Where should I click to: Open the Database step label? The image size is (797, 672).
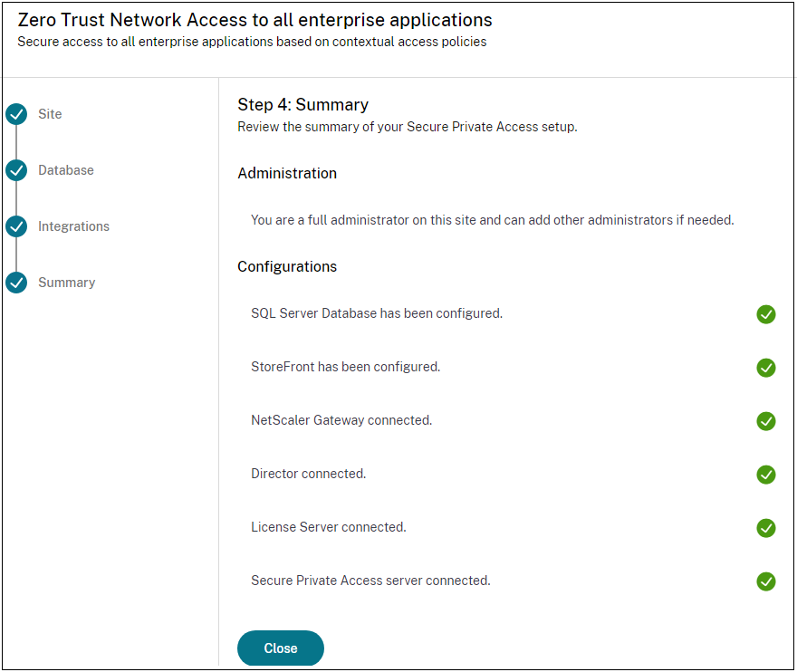(66, 170)
